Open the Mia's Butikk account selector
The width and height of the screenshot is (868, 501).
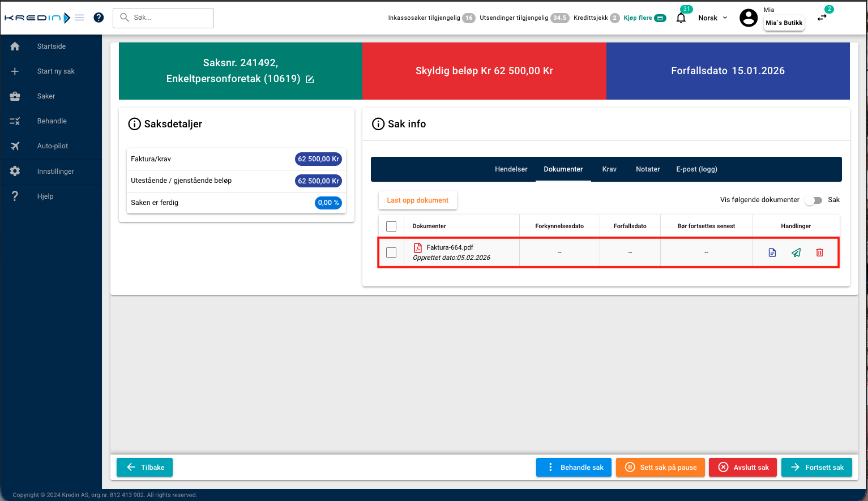pos(784,23)
